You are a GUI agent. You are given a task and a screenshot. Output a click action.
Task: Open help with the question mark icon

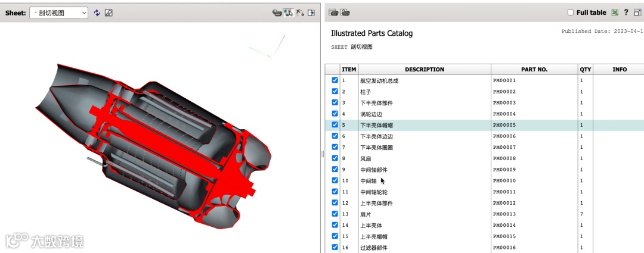coord(626,13)
